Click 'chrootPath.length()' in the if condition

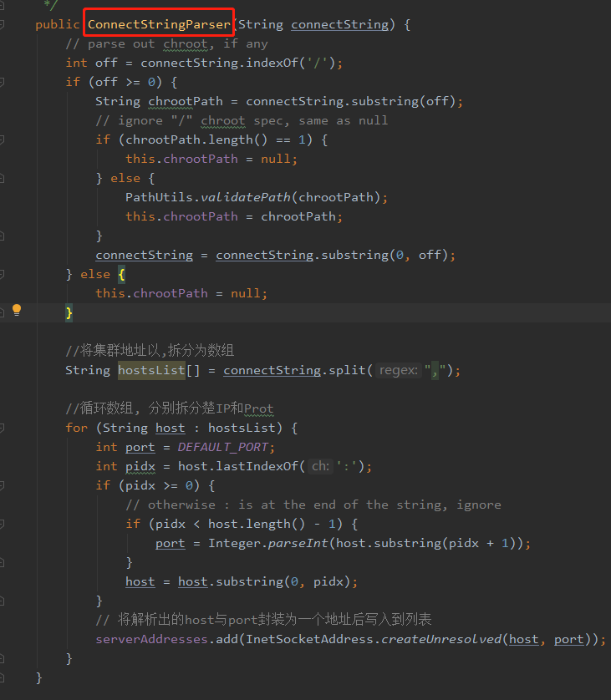(x=196, y=139)
